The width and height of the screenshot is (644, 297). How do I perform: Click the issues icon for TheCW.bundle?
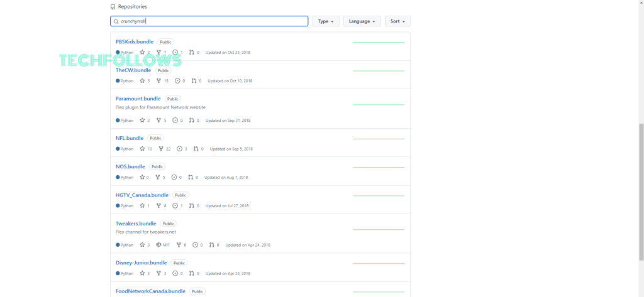point(177,81)
